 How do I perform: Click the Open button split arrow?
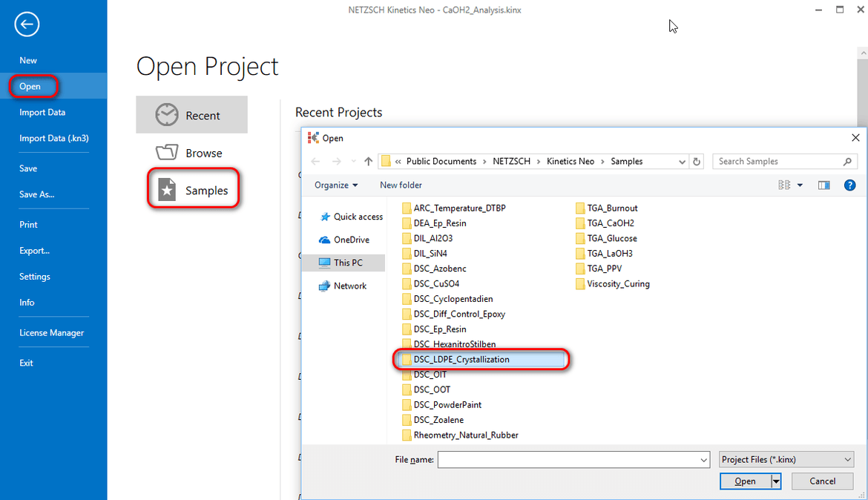click(776, 481)
